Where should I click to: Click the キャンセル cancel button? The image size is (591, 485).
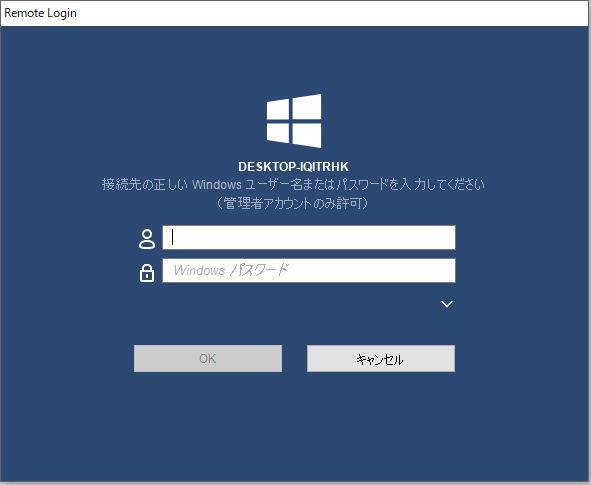pos(381,358)
